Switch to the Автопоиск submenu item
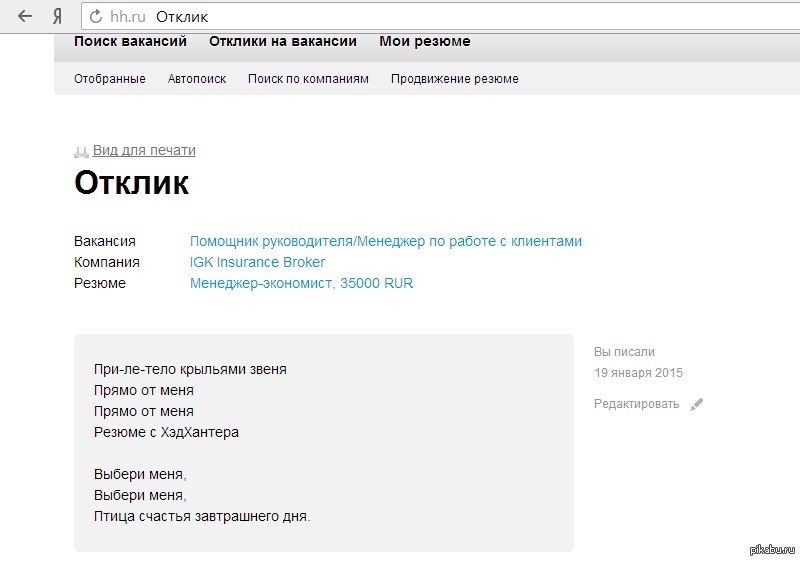This screenshot has height=561, width=800. click(197, 79)
